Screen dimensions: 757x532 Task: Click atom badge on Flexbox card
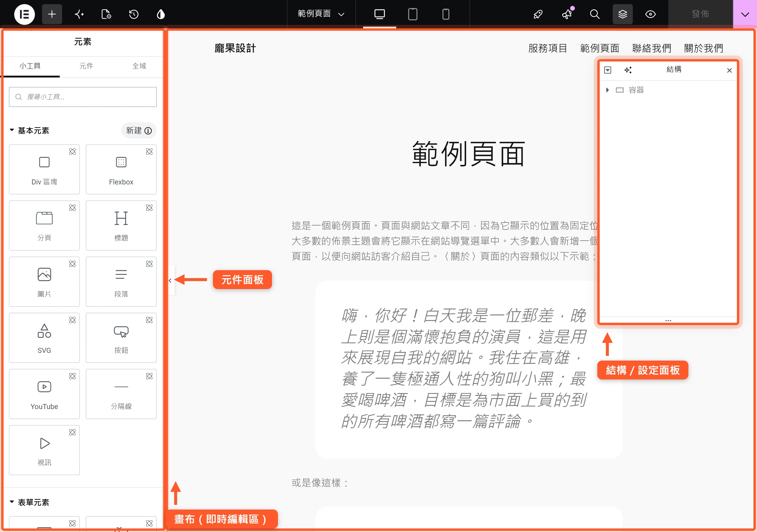[149, 152]
